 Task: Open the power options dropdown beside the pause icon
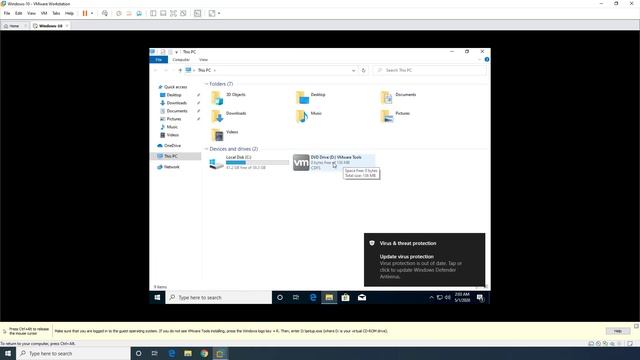(x=92, y=13)
